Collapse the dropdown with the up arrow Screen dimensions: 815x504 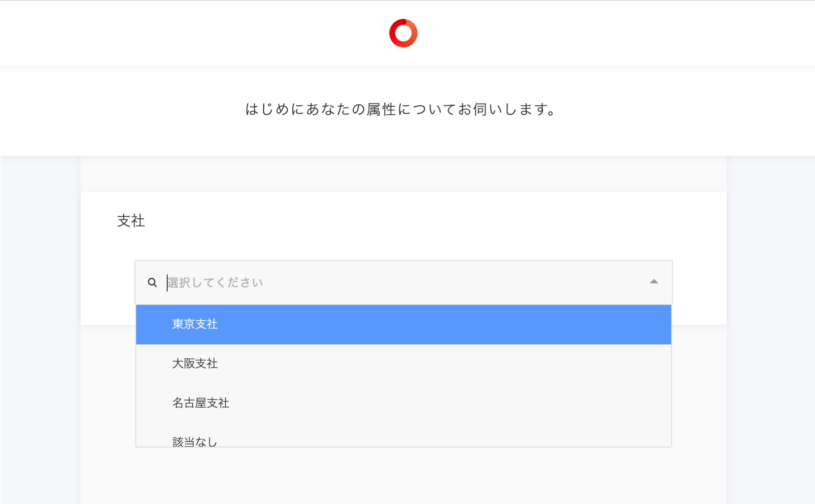point(654,282)
